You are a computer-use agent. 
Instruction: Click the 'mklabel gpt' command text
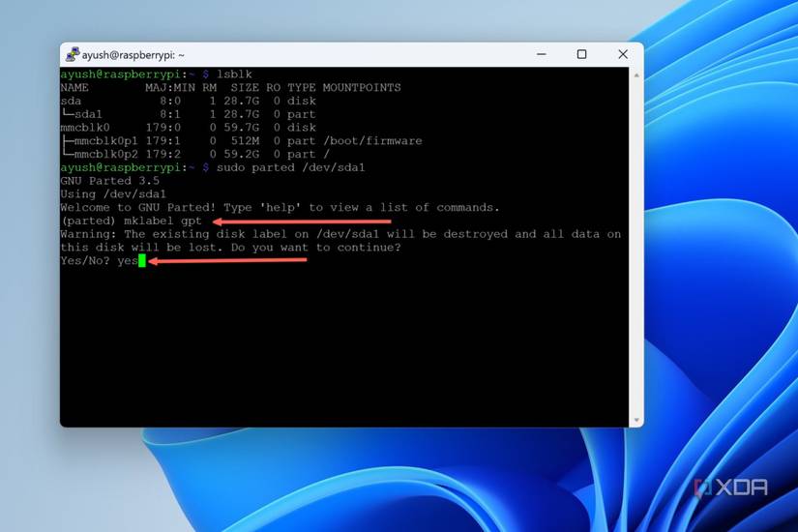pyautogui.click(x=163, y=221)
